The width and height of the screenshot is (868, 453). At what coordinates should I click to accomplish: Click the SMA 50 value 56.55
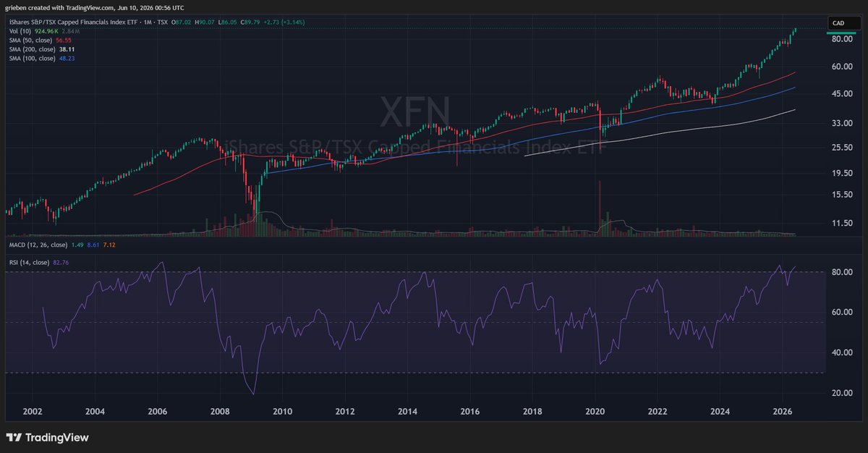pos(64,41)
